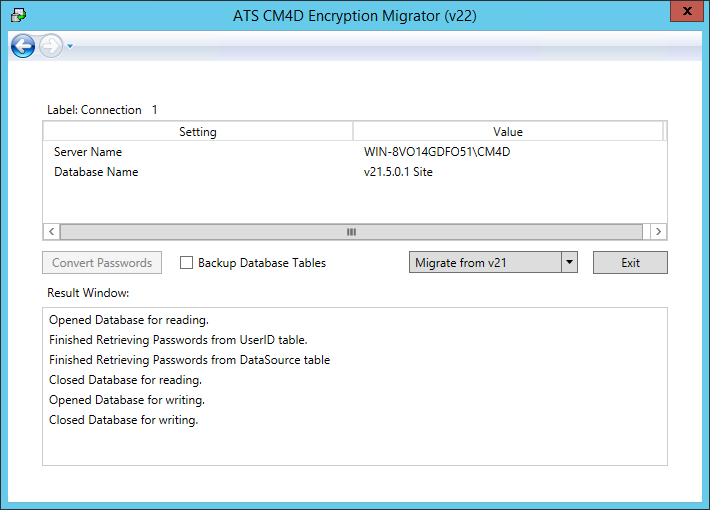Click the Value column header
710x510 pixels.
[507, 132]
